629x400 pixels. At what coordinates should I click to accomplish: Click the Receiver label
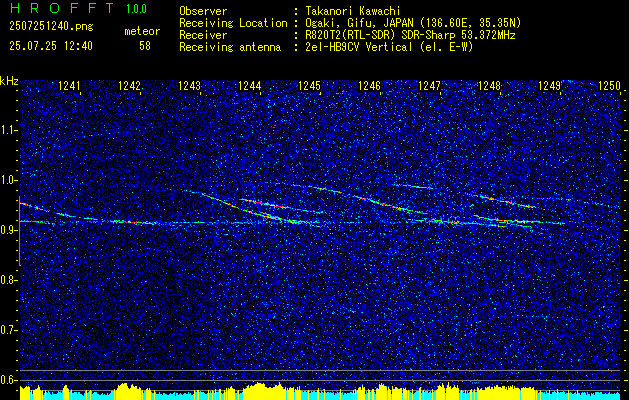pyautogui.click(x=203, y=35)
